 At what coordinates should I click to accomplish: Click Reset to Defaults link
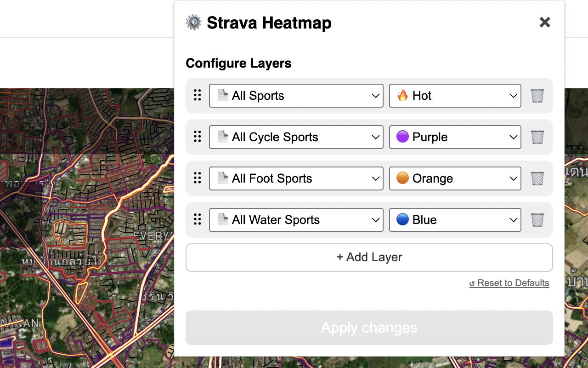tap(509, 283)
